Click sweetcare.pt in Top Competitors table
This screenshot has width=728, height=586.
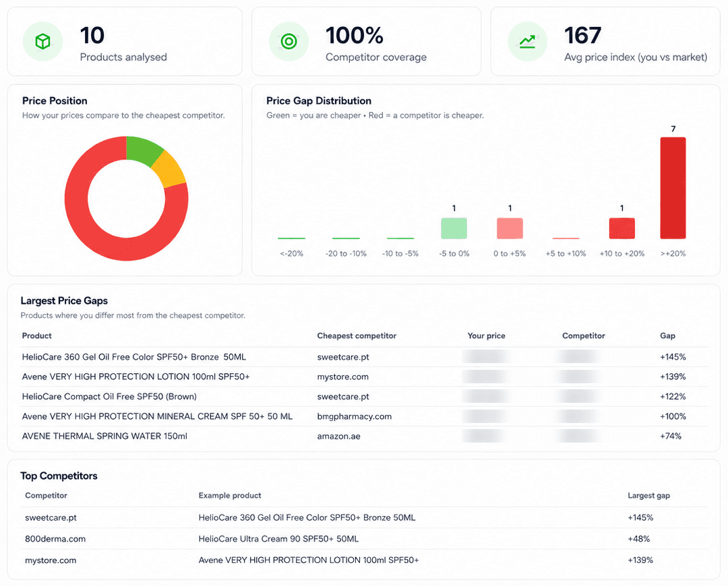pos(51,517)
